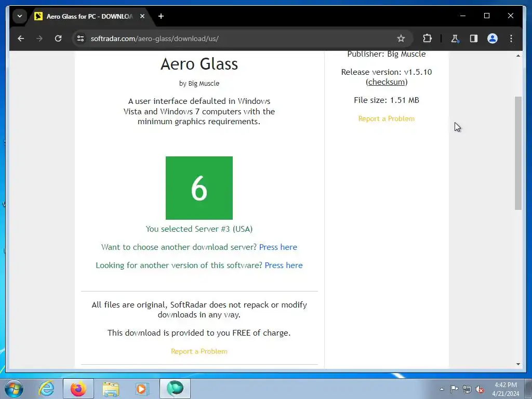Open the tab search dropdown

[20, 16]
